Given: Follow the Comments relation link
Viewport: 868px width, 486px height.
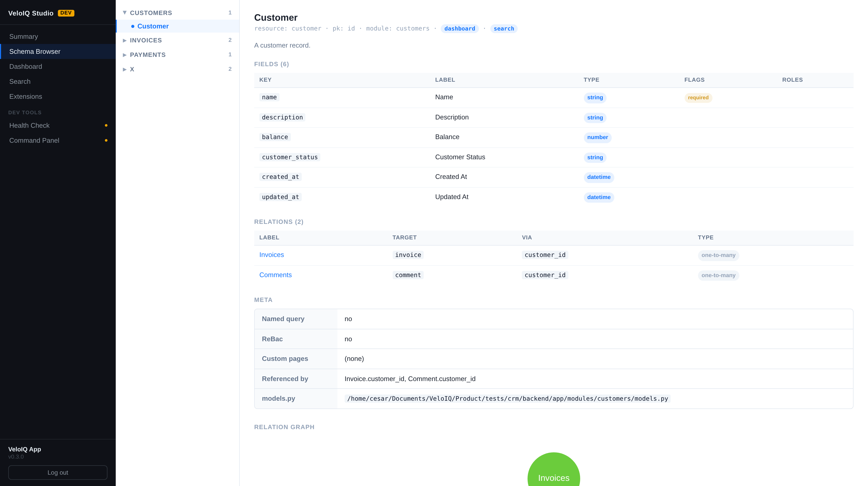Looking at the screenshot, I should (x=275, y=275).
